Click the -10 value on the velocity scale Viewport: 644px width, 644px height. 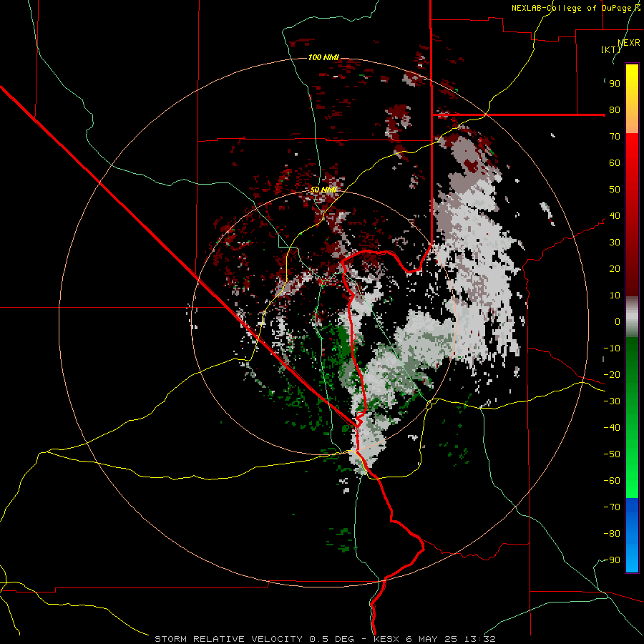612,348
